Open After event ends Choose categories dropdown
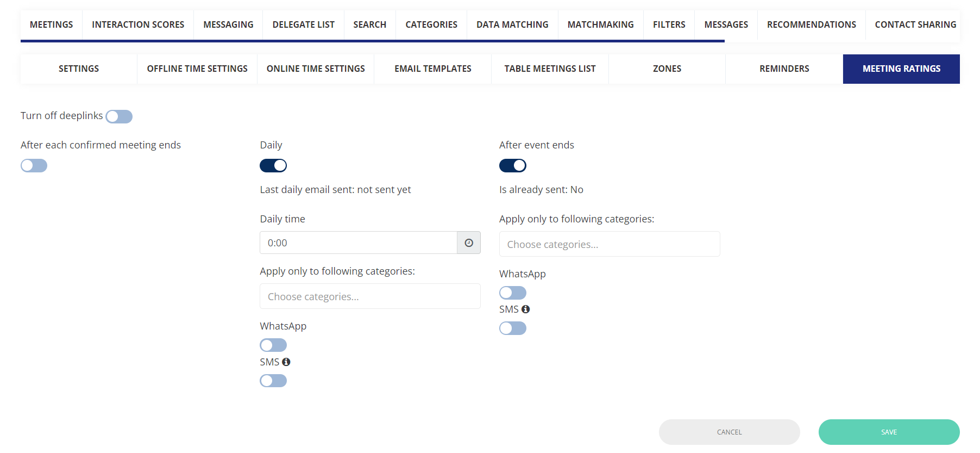Image resolution: width=980 pixels, height=453 pixels. tap(610, 244)
